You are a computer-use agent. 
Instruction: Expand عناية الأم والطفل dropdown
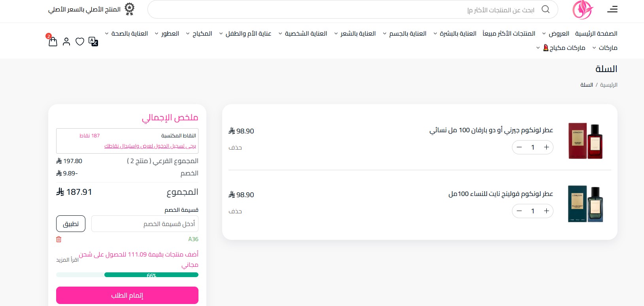(245, 34)
